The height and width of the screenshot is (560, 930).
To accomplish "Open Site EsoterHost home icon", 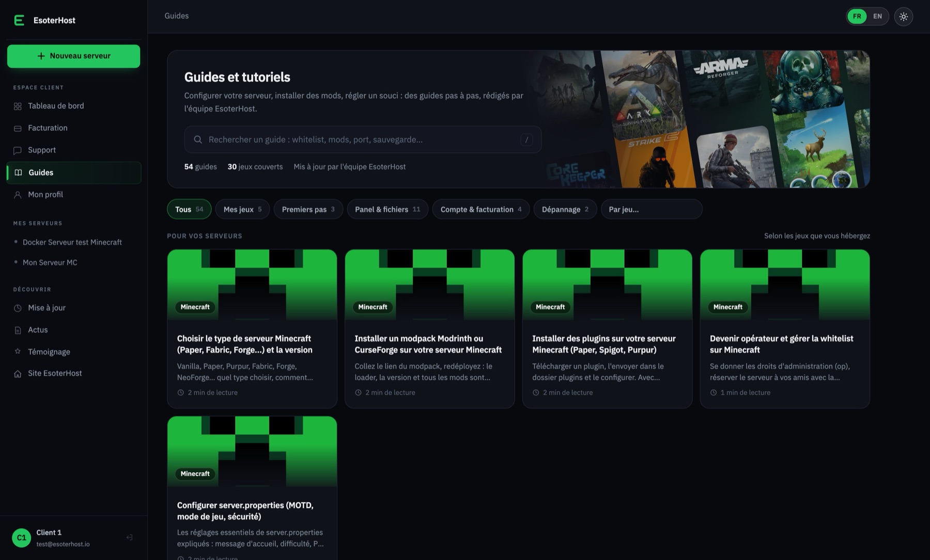I will tap(18, 374).
